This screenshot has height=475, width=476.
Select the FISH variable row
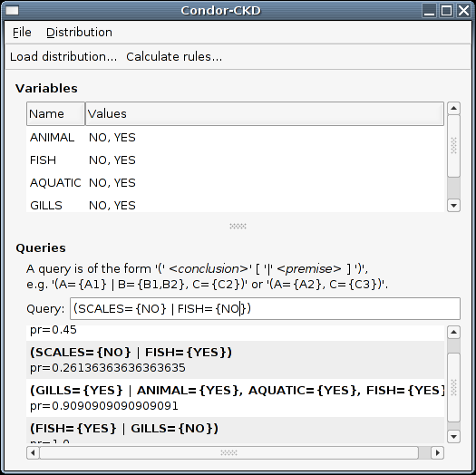(235, 160)
